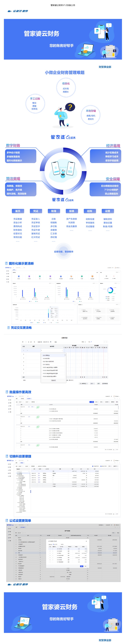Click the 常用功能 entry under 首页

(x=18, y=237)
